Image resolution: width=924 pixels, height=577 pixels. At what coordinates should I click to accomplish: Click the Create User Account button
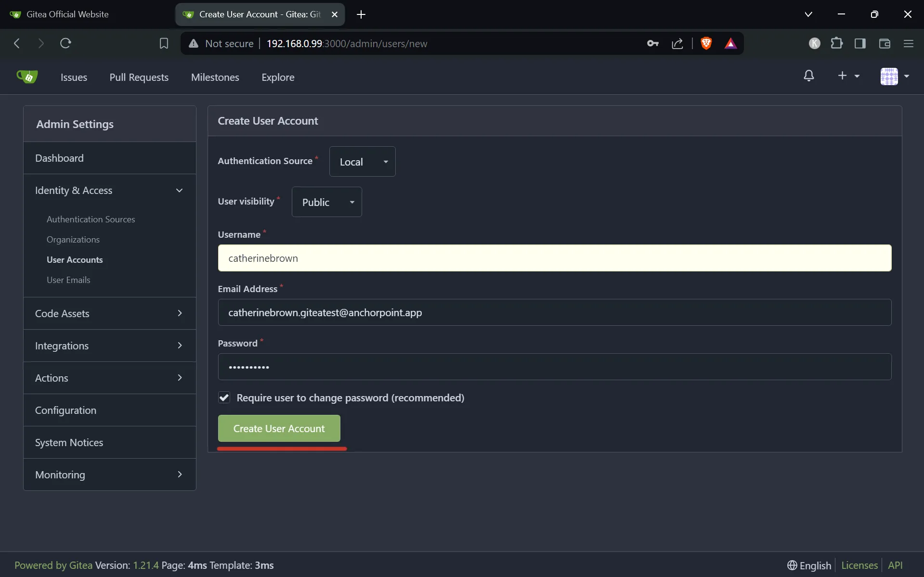tap(279, 428)
